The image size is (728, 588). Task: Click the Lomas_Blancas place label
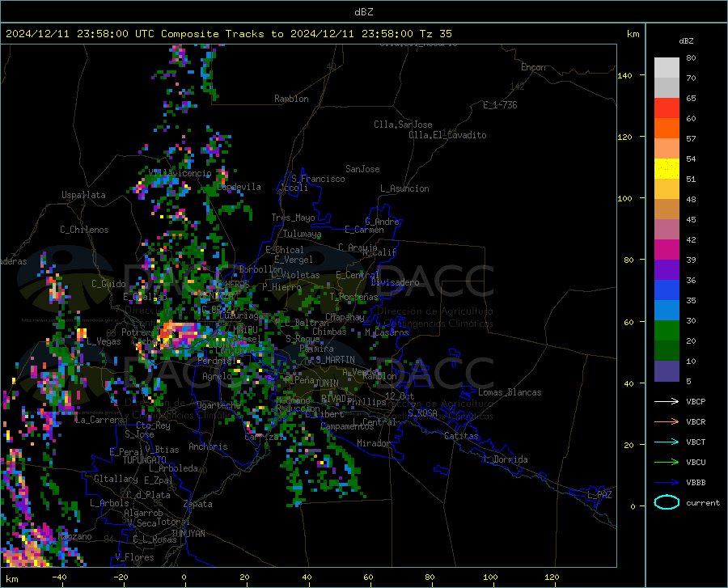point(510,392)
